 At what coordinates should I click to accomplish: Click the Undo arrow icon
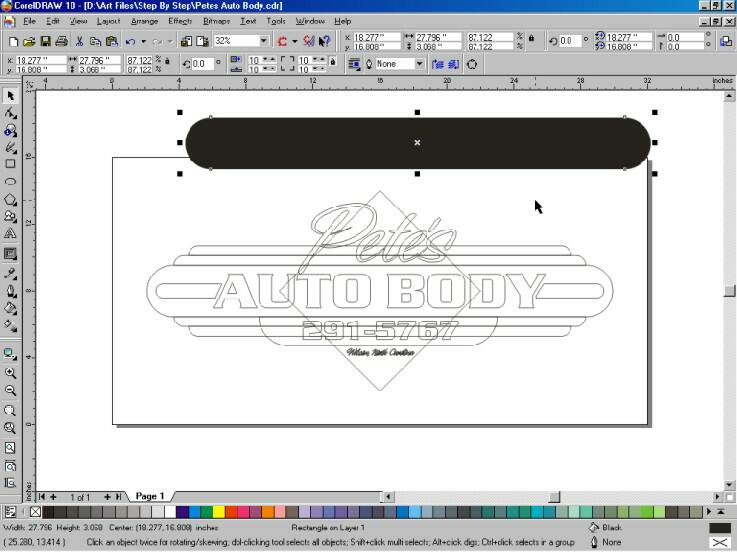point(130,41)
